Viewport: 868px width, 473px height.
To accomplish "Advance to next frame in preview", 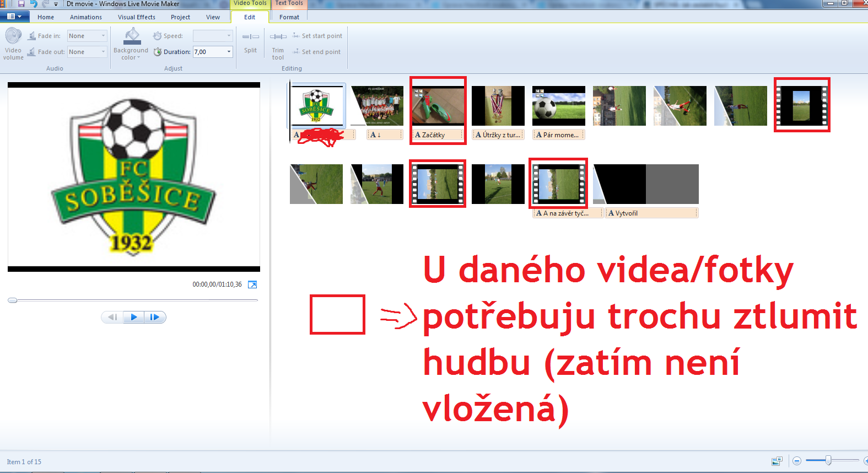I will [x=155, y=317].
